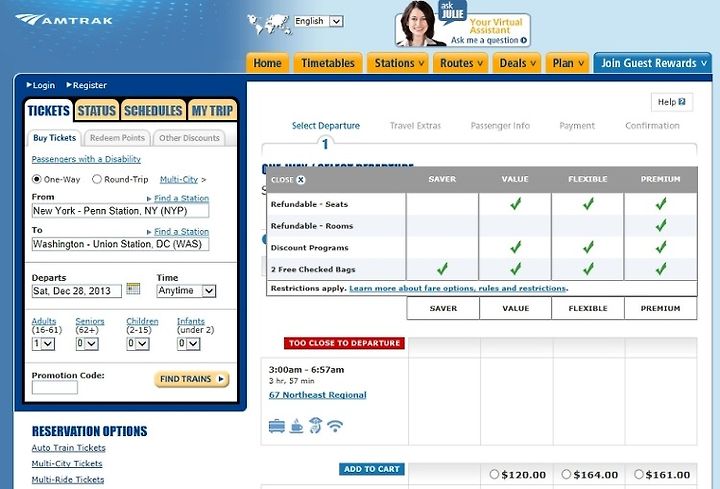Open fare options rules and restrictions link
The image size is (720, 489).
click(458, 288)
